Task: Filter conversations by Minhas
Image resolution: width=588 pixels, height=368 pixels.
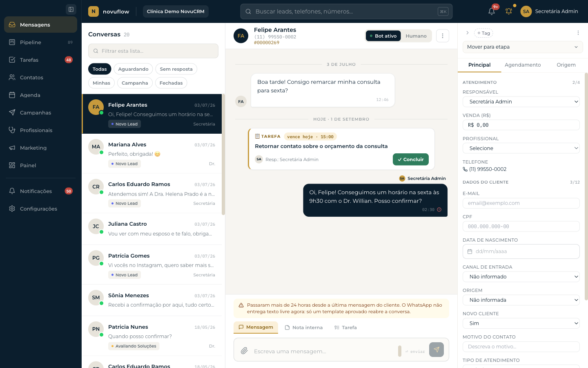Action: click(x=101, y=83)
